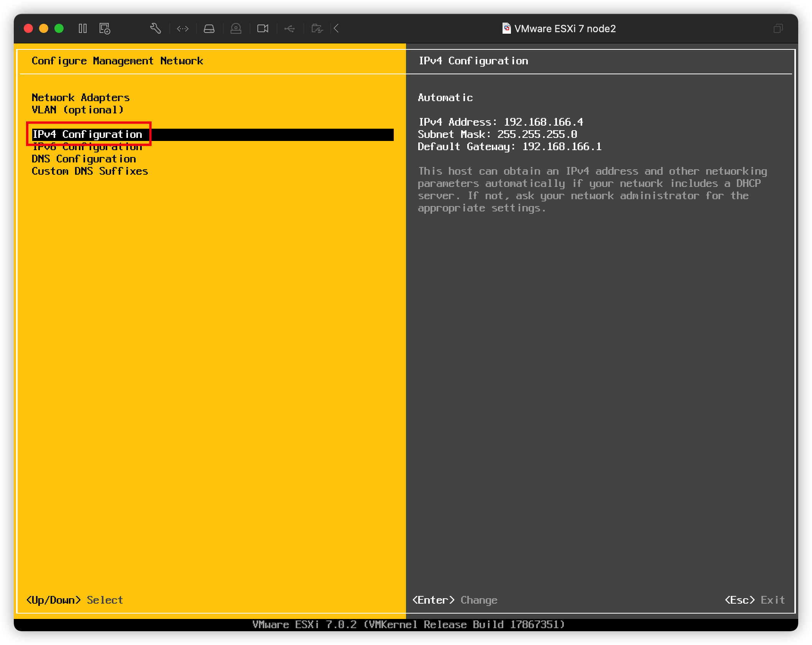Viewport: 812px width, 645px height.
Task: Connect a USB device via the USB icon
Action: point(290,28)
